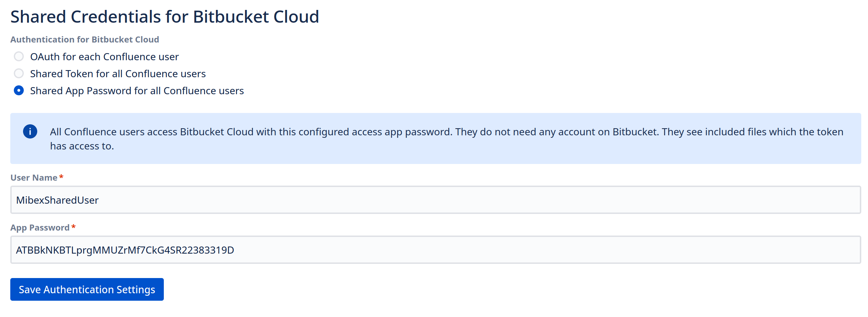Click the 'App Password' field label
This screenshot has width=868, height=317.
tap(40, 228)
